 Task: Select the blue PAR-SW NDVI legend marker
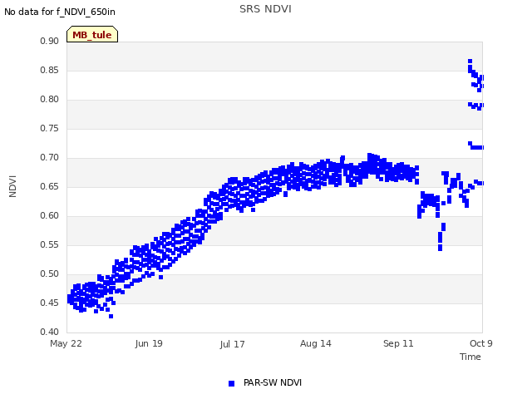click(231, 383)
